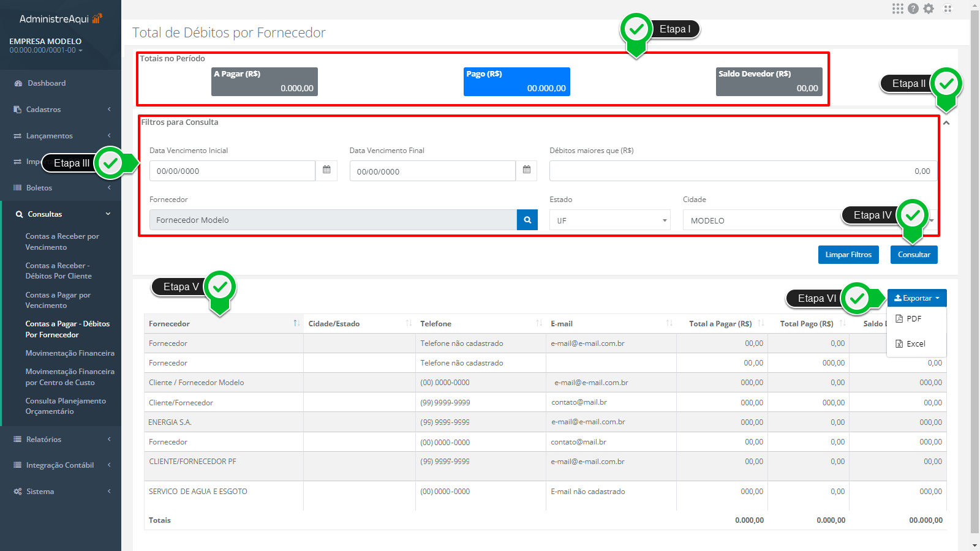Collapse the Consultas menu chevron
The height and width of the screenshot is (551, 980).
(108, 214)
